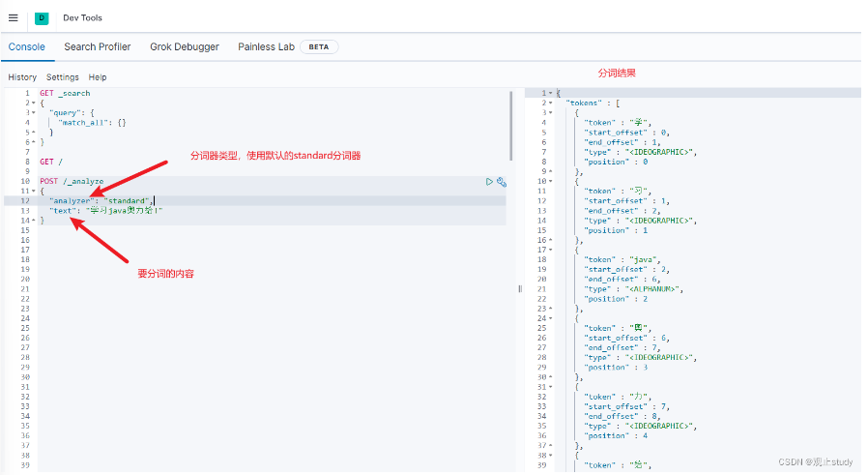Screen dimensions: 868x475
Task: Collapse token object at output line 24
Action: click(550, 318)
